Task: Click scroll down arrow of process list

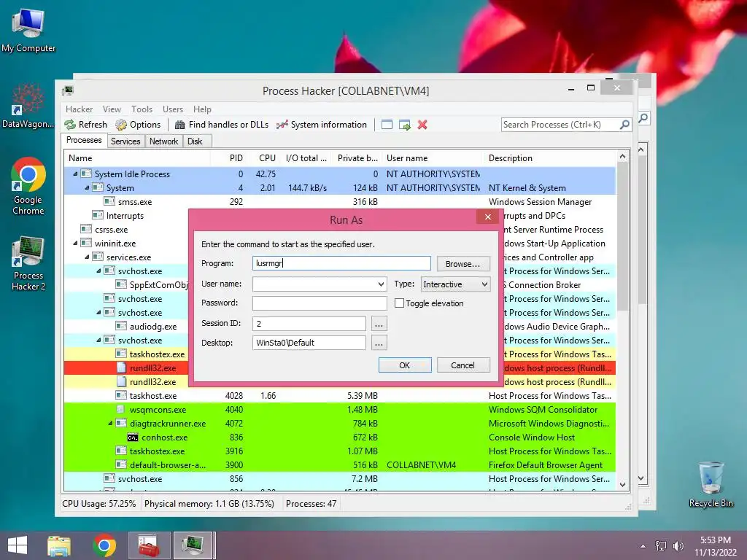Action: click(x=623, y=485)
